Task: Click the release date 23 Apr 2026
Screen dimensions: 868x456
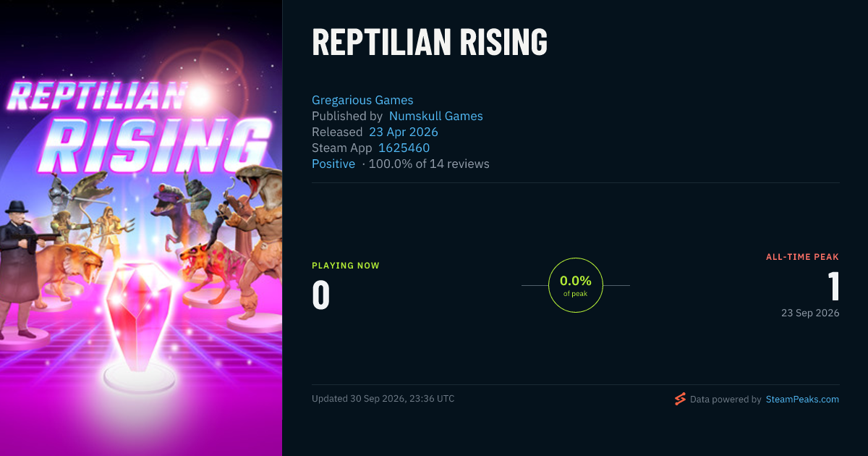Action: (x=404, y=132)
